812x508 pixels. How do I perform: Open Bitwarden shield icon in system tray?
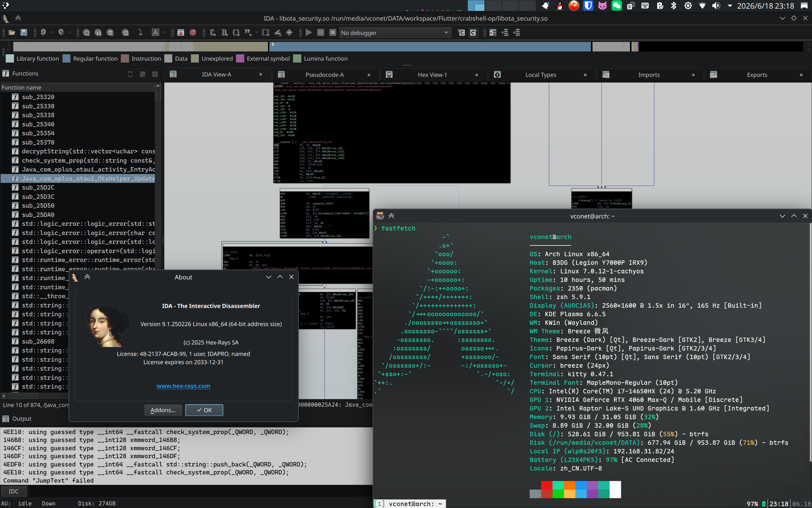(x=588, y=6)
